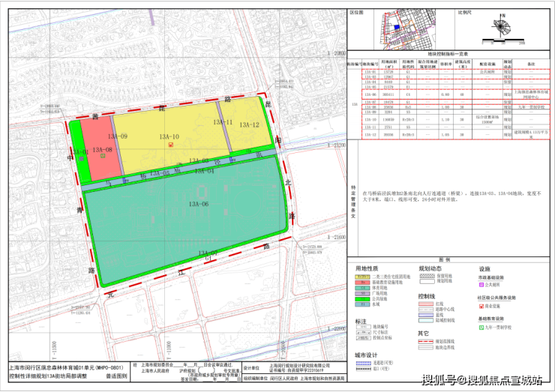Click the 13A-12 row's plot number cell in the table

370,135
